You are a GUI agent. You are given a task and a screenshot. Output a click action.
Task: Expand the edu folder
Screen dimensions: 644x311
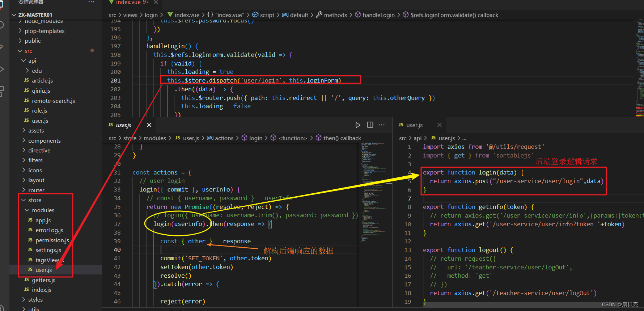(27, 71)
